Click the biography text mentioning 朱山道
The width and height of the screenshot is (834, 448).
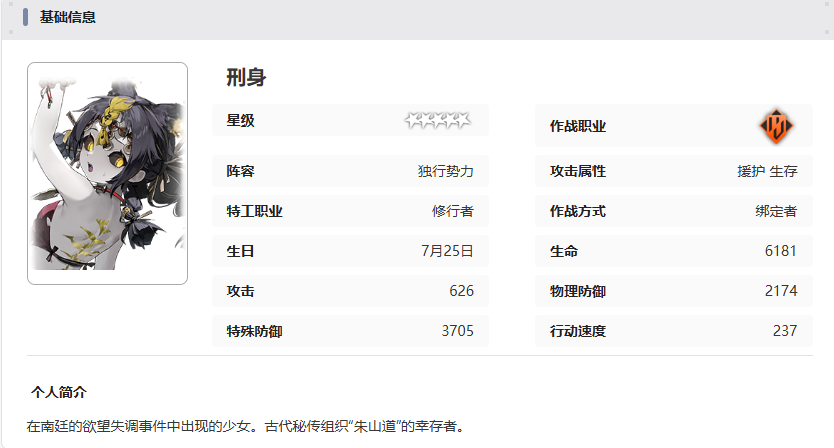pyautogui.click(x=245, y=426)
